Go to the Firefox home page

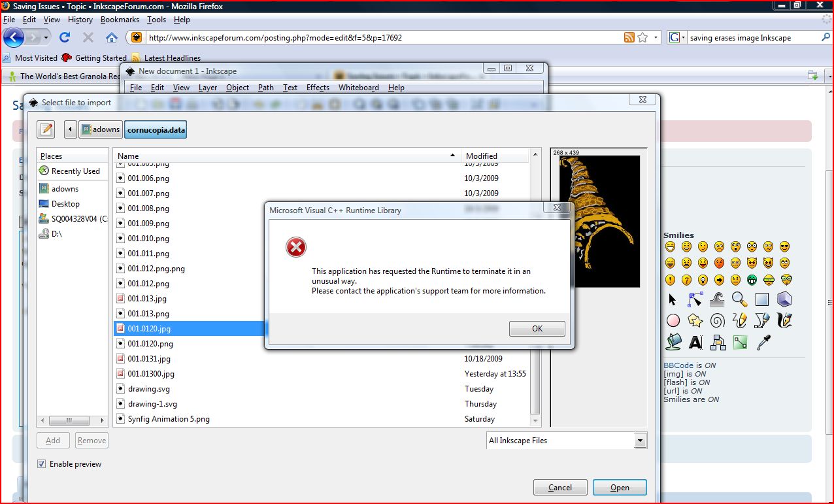click(x=112, y=37)
